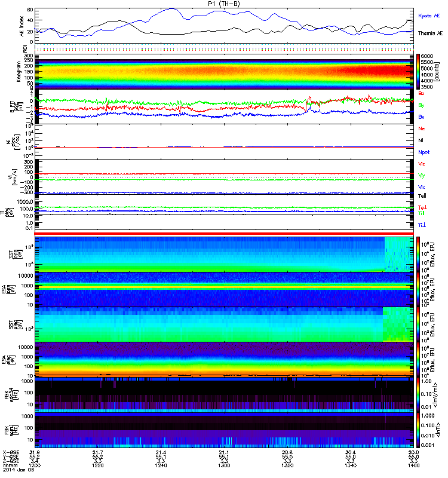Click the blue Bx legend label
448x478 pixels.
(x=421, y=117)
